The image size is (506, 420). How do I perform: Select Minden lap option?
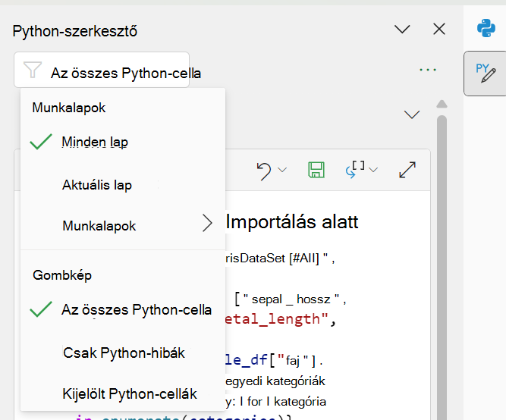pyautogui.click(x=123, y=142)
